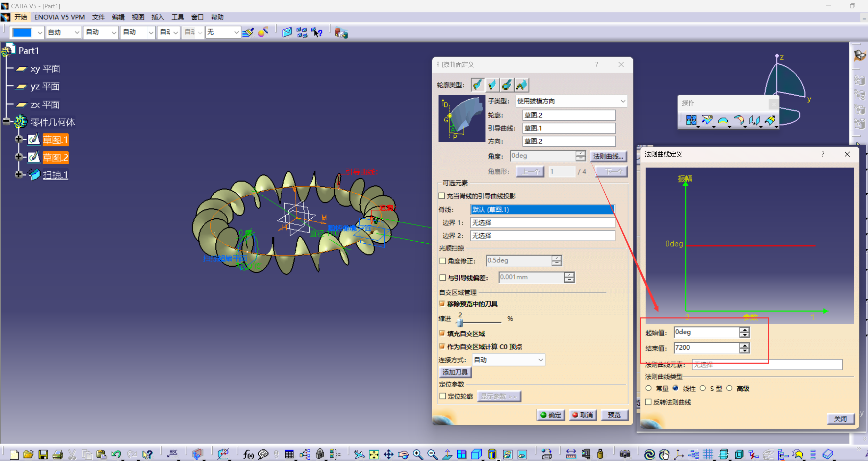Select the Measure Between ruler icon
The width and height of the screenshot is (868, 461).
(x=571, y=454)
